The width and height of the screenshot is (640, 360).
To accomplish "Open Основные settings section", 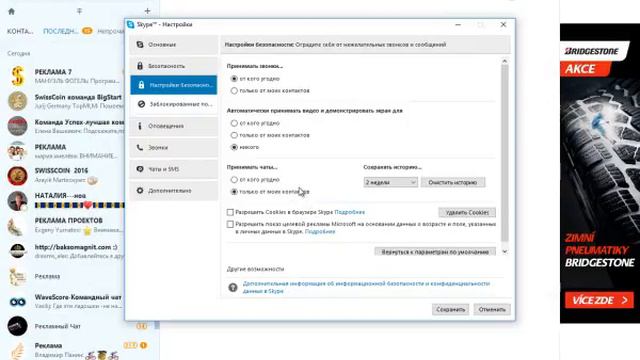I will tap(174, 44).
